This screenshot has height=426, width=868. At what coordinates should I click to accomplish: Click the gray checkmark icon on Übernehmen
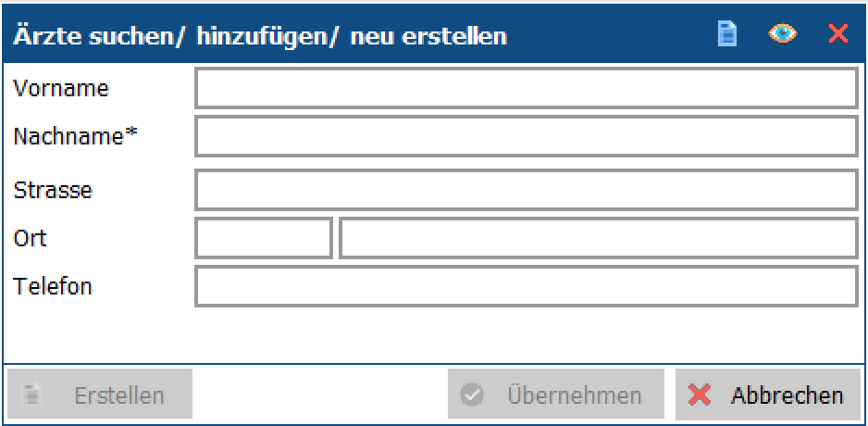coord(472,395)
